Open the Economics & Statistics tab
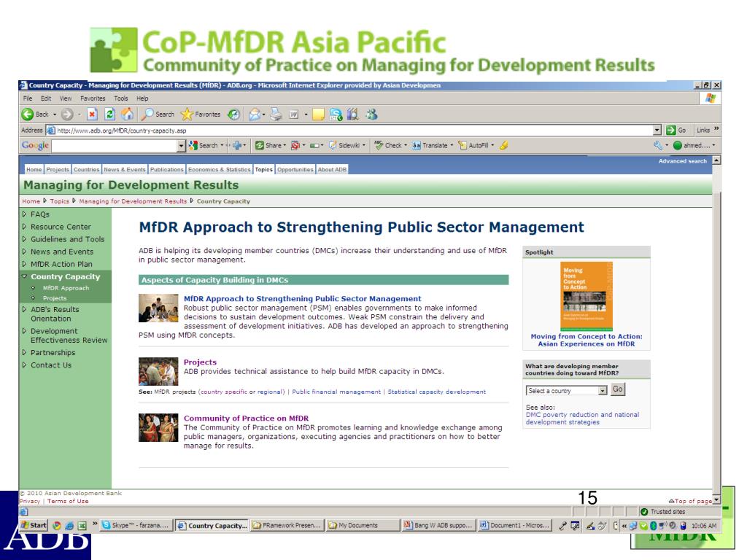The width and height of the screenshot is (747, 560). tap(219, 169)
